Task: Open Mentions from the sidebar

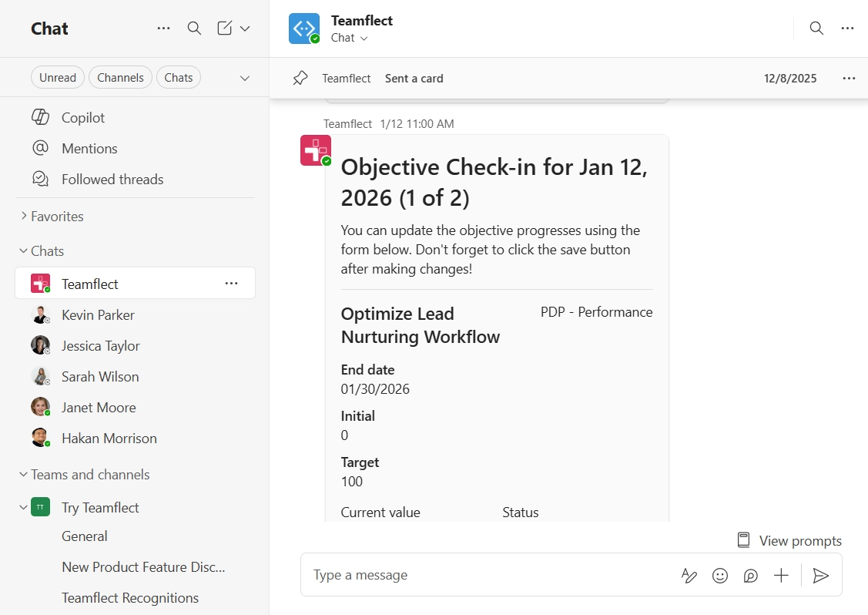Action: click(x=89, y=148)
